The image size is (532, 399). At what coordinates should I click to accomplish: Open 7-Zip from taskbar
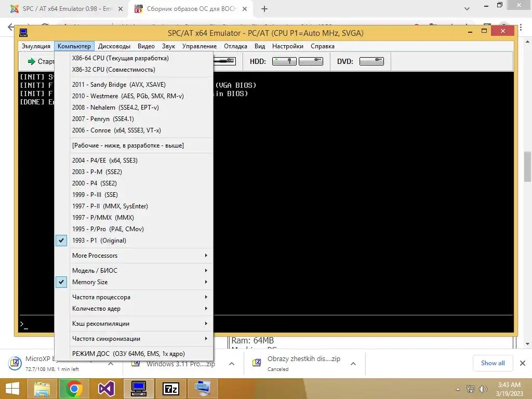[170, 389]
